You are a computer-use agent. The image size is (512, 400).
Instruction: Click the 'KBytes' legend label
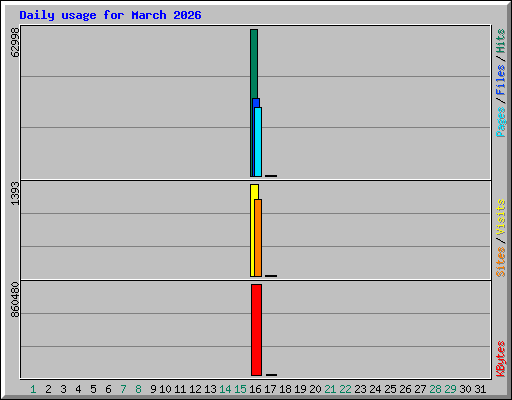pyautogui.click(x=501, y=359)
